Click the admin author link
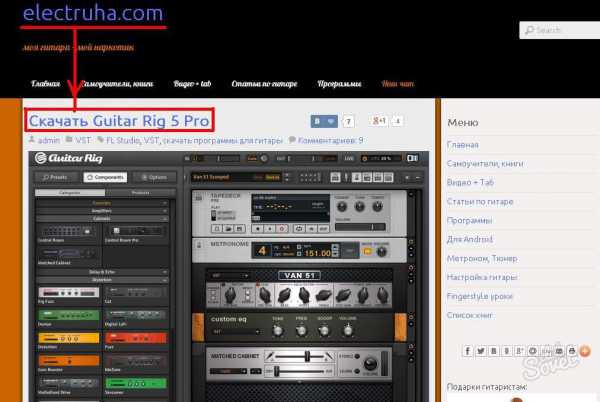600x402 pixels. [x=49, y=140]
